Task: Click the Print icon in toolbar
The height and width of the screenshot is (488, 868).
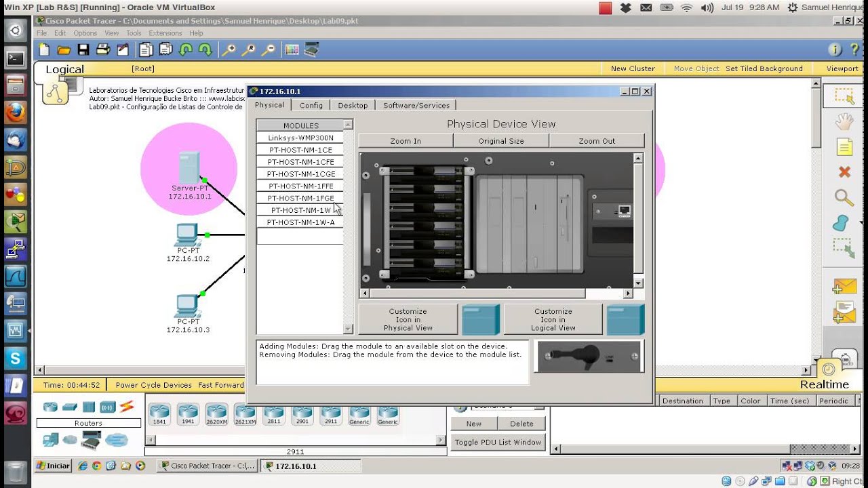Action: click(103, 49)
